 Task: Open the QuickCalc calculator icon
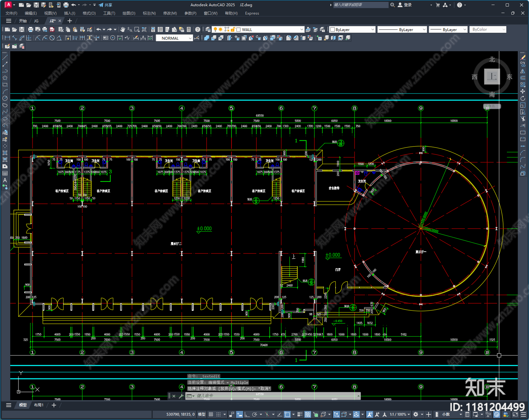click(x=189, y=29)
